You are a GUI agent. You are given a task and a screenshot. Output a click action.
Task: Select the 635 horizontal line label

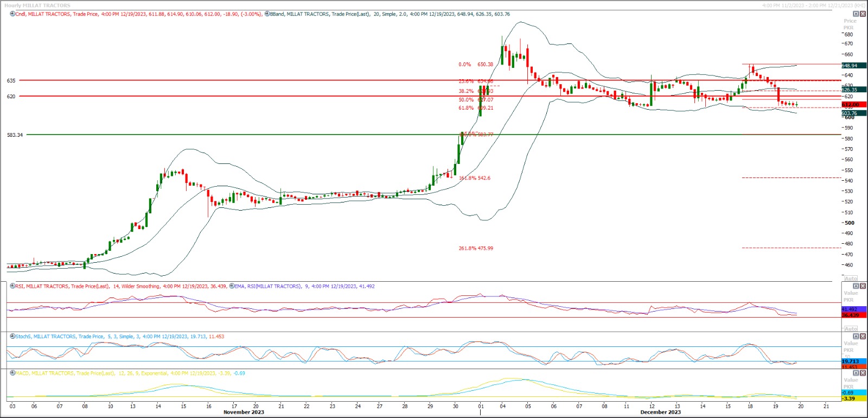[11, 81]
